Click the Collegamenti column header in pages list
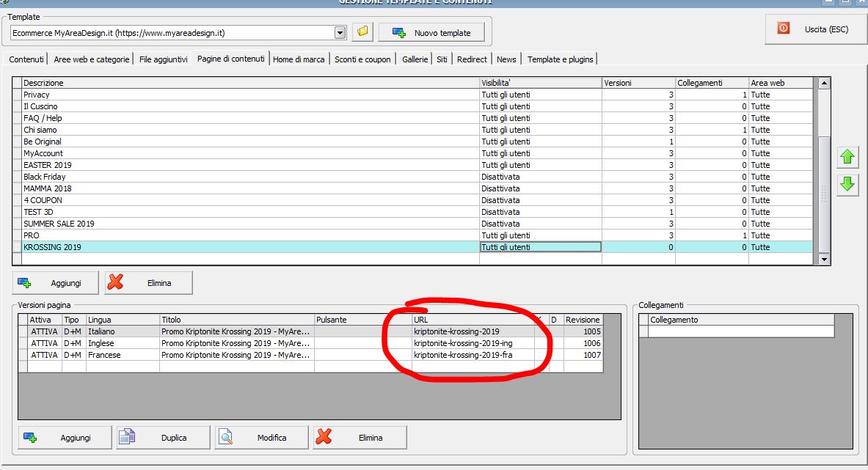The width and height of the screenshot is (868, 470). coord(712,83)
